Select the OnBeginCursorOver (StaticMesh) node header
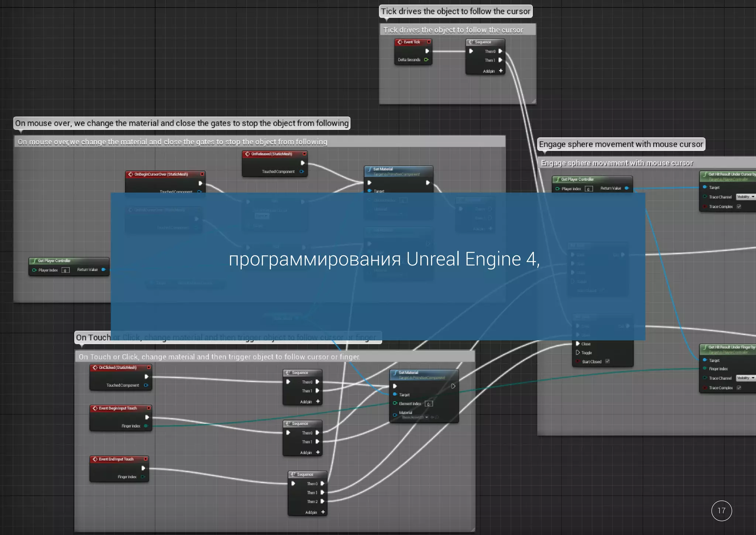The image size is (756, 535). click(165, 174)
